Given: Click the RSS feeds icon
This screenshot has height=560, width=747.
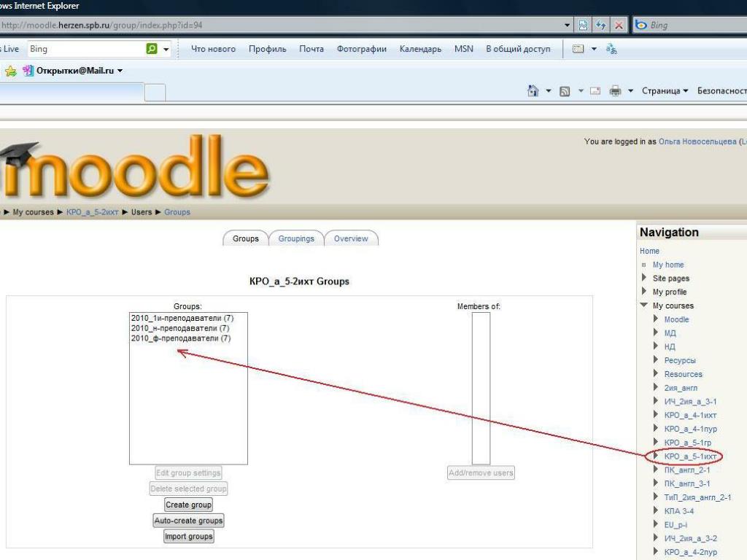Looking at the screenshot, I should (565, 91).
